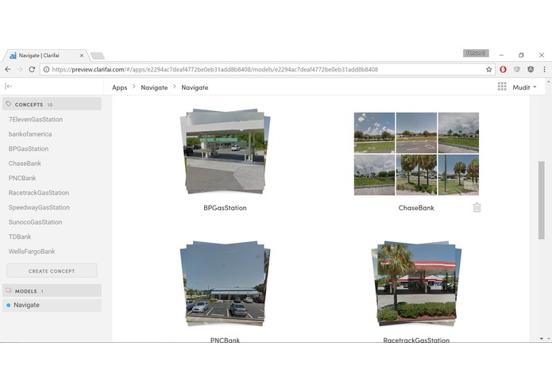Open the Mudit account dropdown
The height and width of the screenshot is (392, 552).
524,87
